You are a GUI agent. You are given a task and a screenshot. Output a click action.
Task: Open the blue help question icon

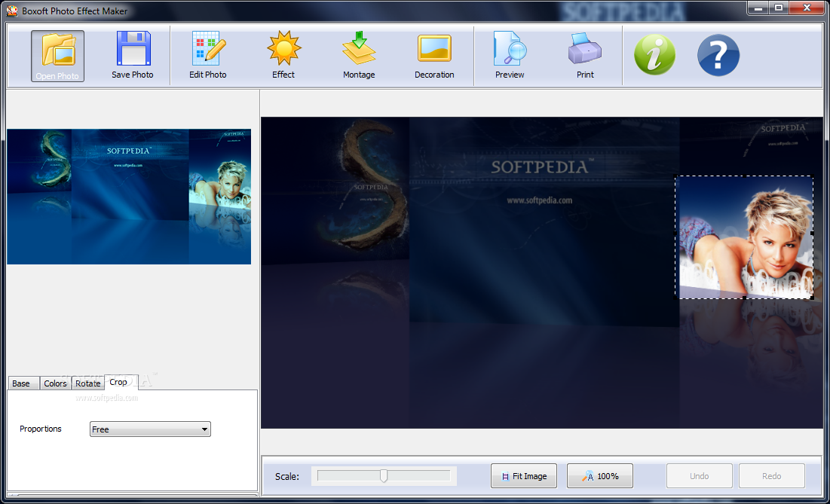pos(718,55)
